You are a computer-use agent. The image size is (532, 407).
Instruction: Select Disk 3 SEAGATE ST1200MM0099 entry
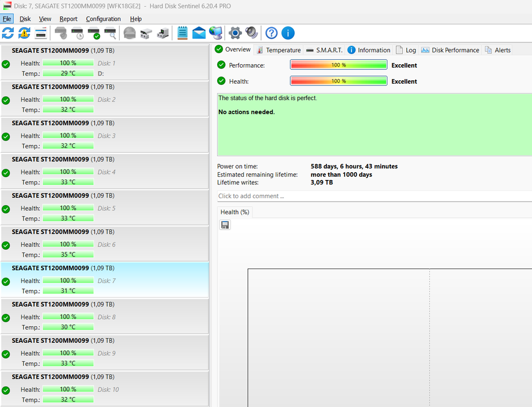[105, 135]
